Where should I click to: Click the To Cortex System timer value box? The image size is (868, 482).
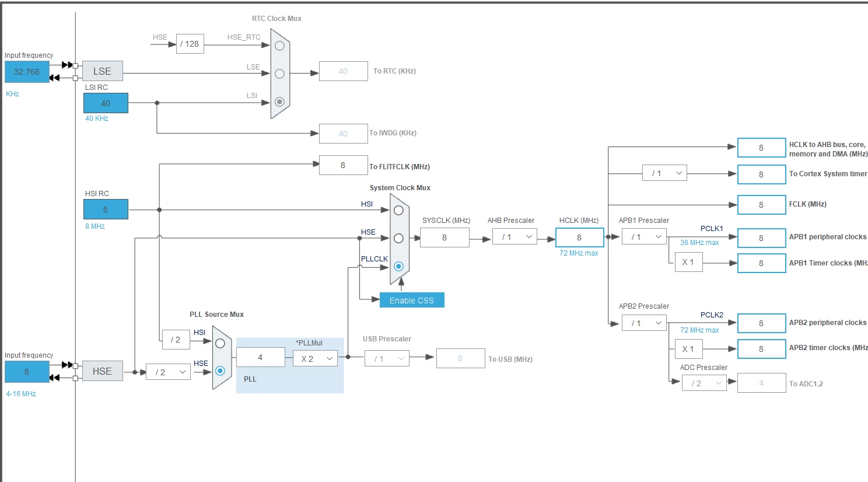click(x=761, y=174)
